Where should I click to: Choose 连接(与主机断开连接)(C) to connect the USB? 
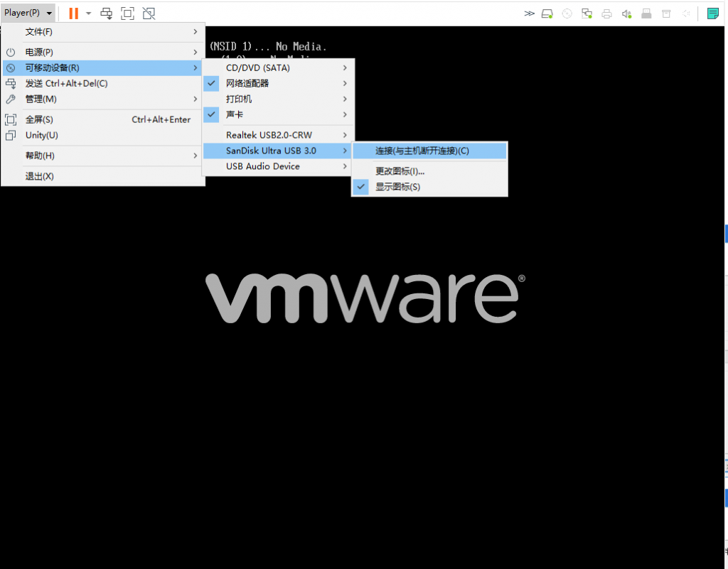click(429, 151)
